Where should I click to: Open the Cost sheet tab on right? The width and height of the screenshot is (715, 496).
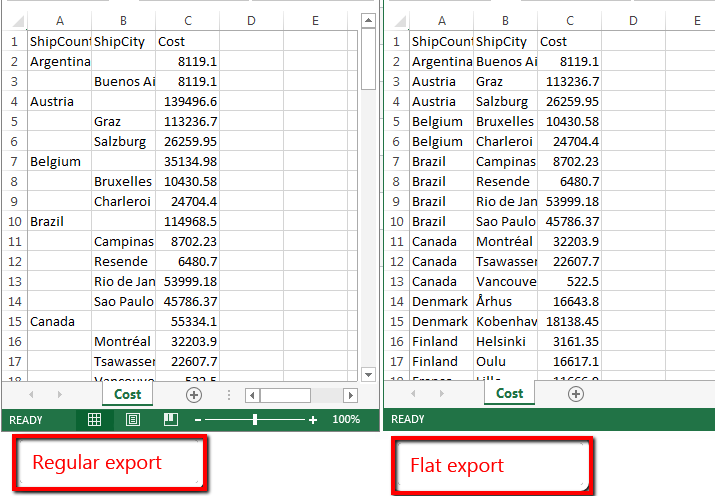[510, 394]
